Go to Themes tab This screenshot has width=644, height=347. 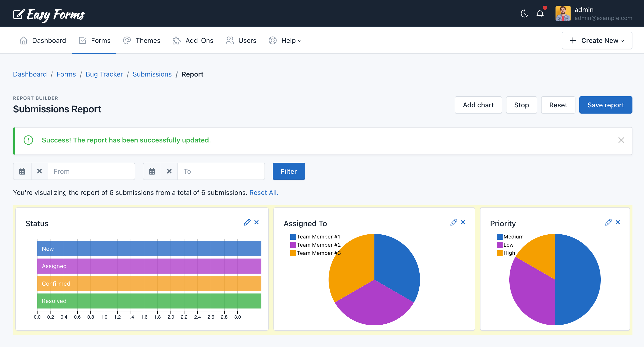tap(142, 40)
